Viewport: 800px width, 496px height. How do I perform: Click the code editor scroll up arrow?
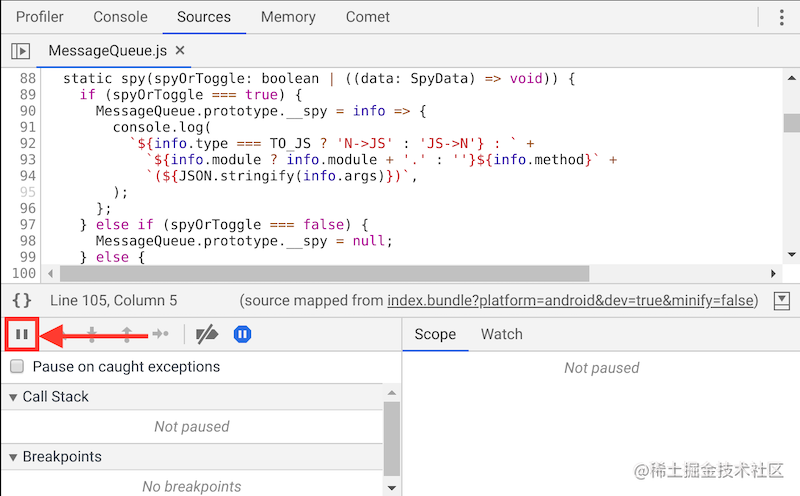(x=791, y=78)
